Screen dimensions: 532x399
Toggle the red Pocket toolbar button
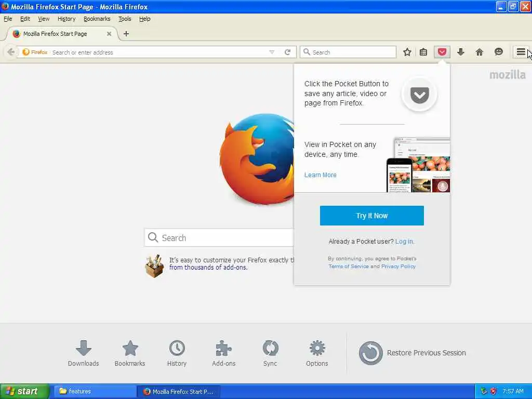(x=442, y=52)
